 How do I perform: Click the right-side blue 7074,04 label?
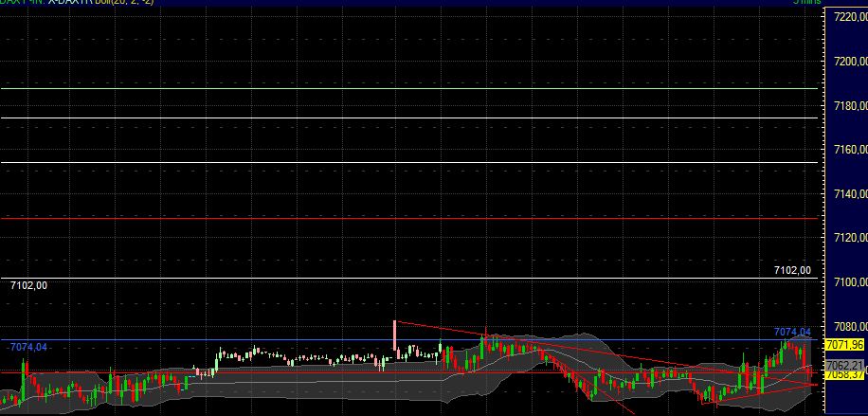(x=792, y=332)
